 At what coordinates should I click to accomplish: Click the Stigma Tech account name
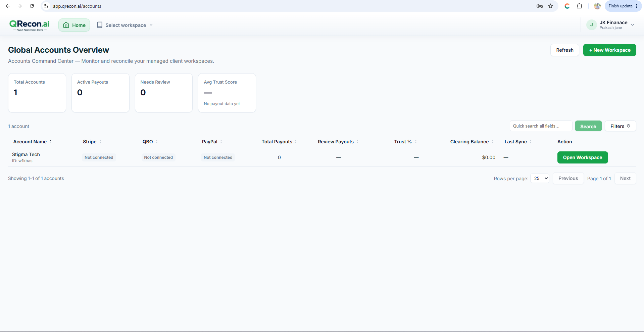26,154
